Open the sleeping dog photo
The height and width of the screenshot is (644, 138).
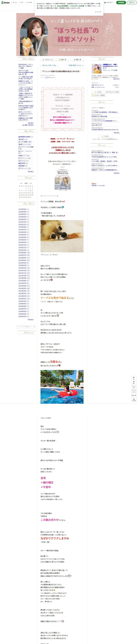tap(62, 236)
